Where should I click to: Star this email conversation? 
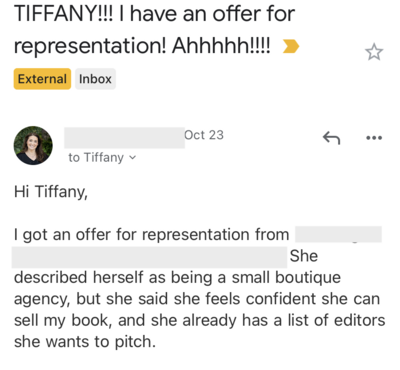point(374,52)
